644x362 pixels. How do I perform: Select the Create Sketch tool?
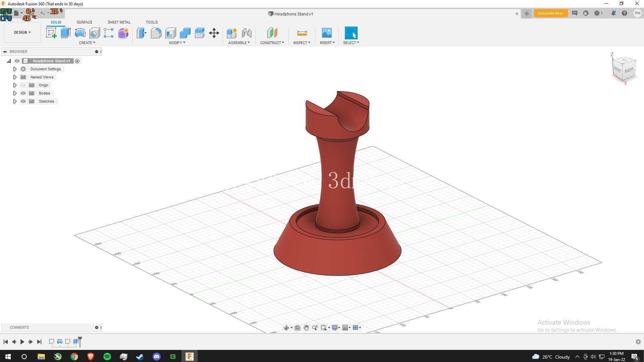coord(51,33)
